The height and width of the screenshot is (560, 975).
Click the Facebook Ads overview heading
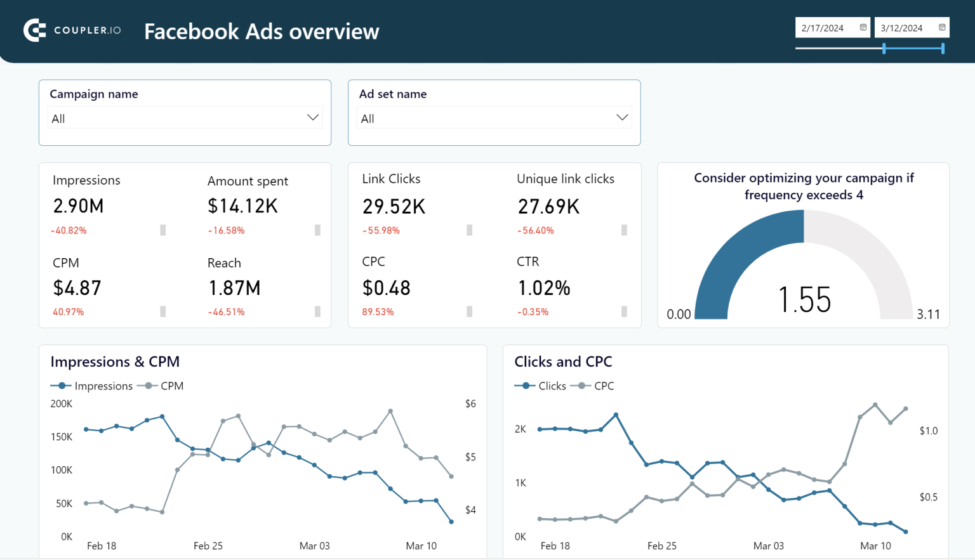[x=261, y=31]
